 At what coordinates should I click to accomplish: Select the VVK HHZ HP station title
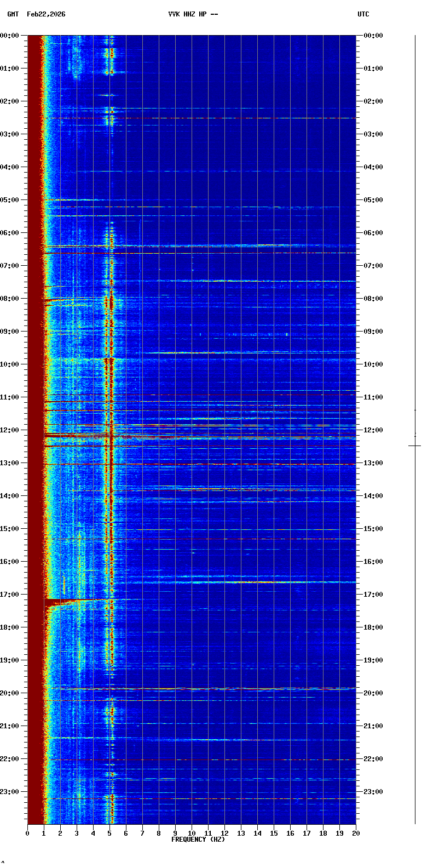coord(193,14)
